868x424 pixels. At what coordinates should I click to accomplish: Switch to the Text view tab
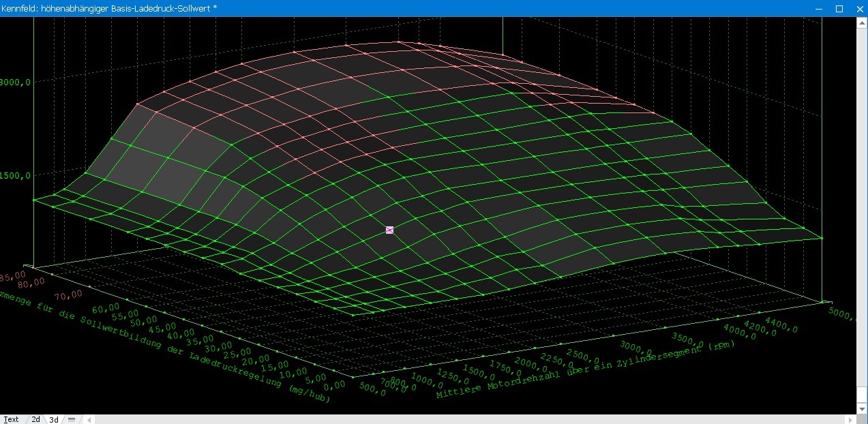tap(11, 419)
